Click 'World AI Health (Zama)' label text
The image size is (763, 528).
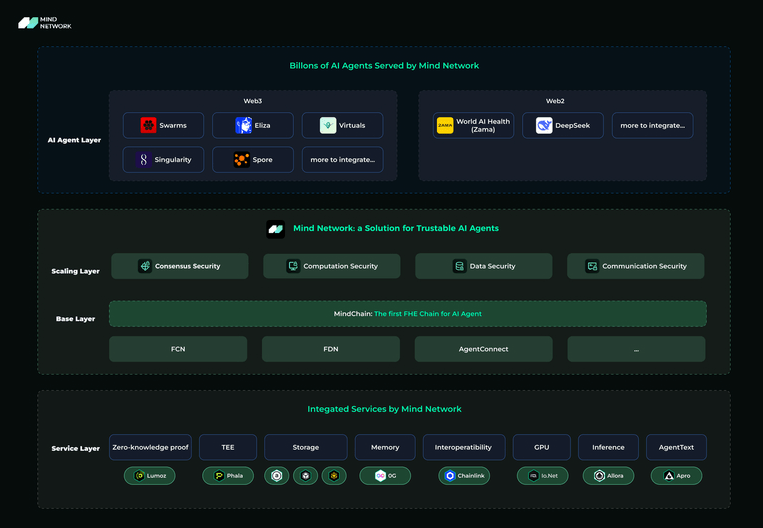click(x=483, y=126)
